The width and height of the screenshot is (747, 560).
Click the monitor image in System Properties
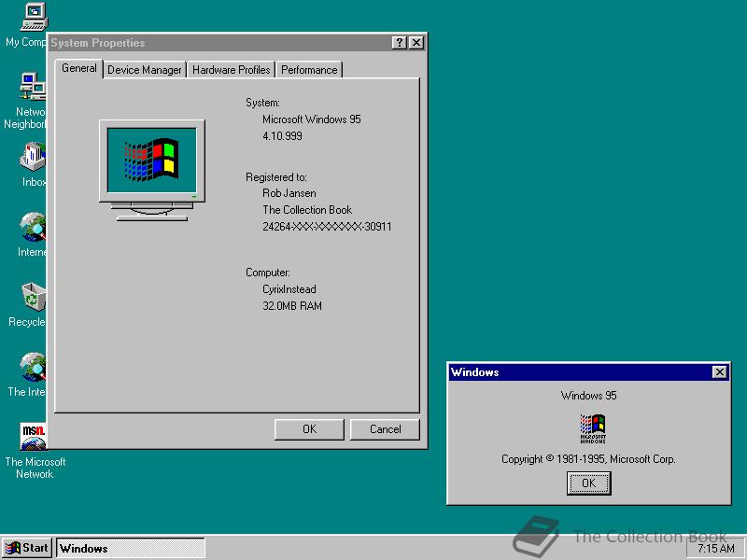point(152,171)
